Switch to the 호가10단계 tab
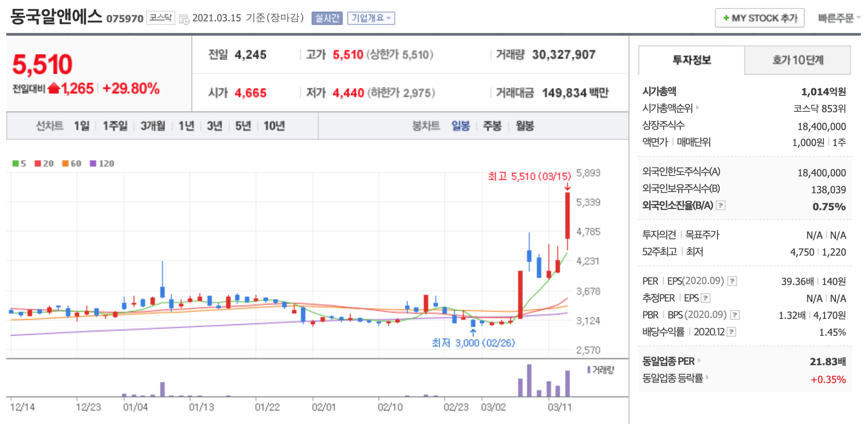 pos(798,60)
